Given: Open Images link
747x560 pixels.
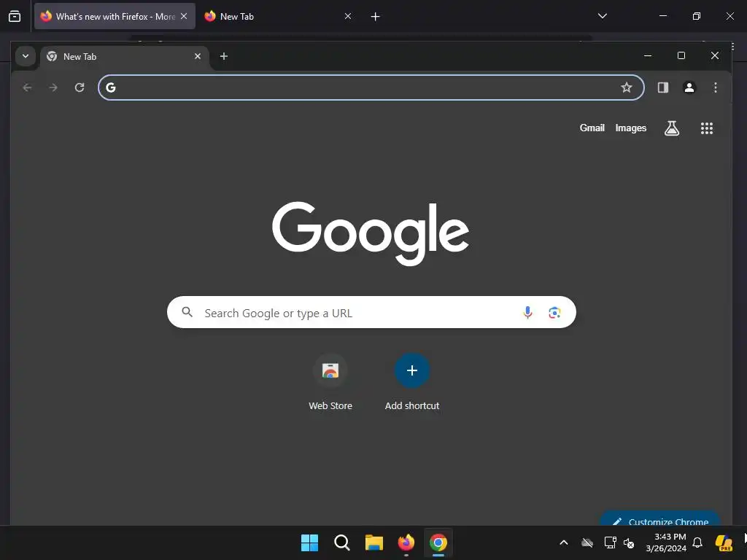Looking at the screenshot, I should coord(631,128).
